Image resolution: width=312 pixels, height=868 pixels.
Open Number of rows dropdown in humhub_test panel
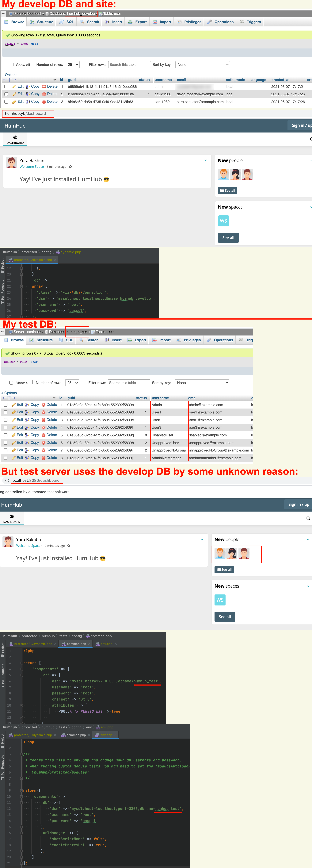(72, 383)
